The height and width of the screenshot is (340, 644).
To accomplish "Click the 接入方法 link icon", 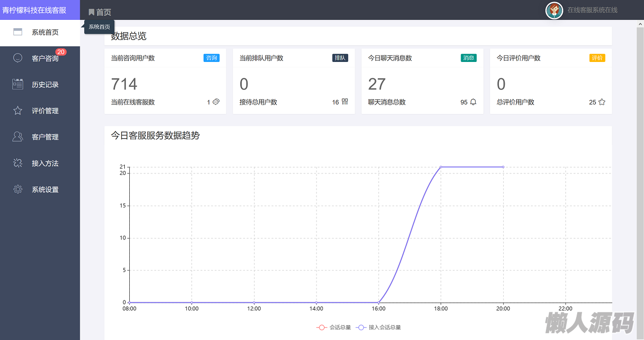I will (x=18, y=163).
